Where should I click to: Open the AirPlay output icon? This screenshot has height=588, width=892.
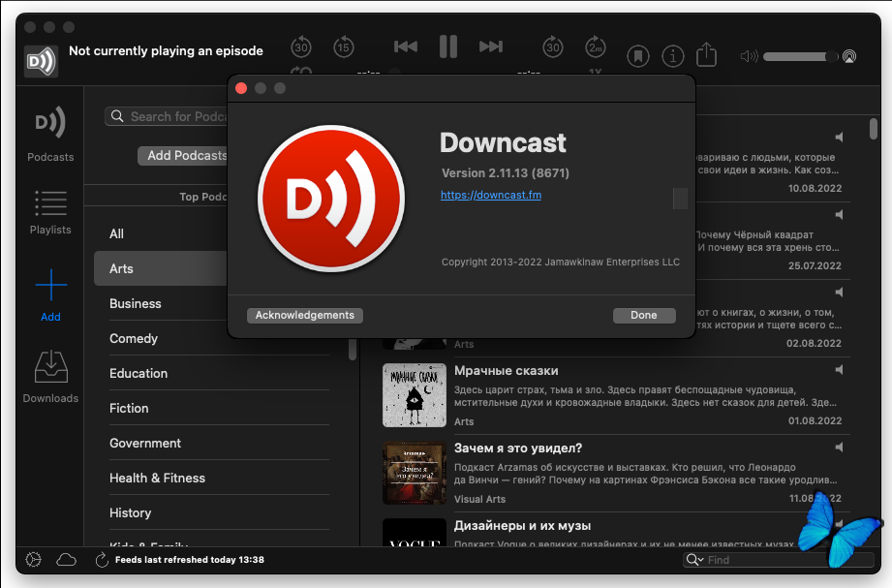click(x=849, y=56)
